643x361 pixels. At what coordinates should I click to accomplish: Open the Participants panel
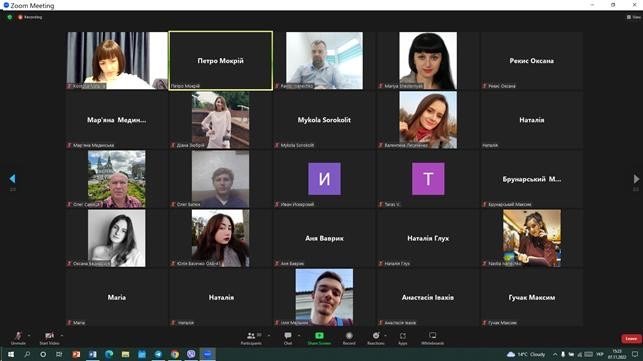(x=251, y=338)
